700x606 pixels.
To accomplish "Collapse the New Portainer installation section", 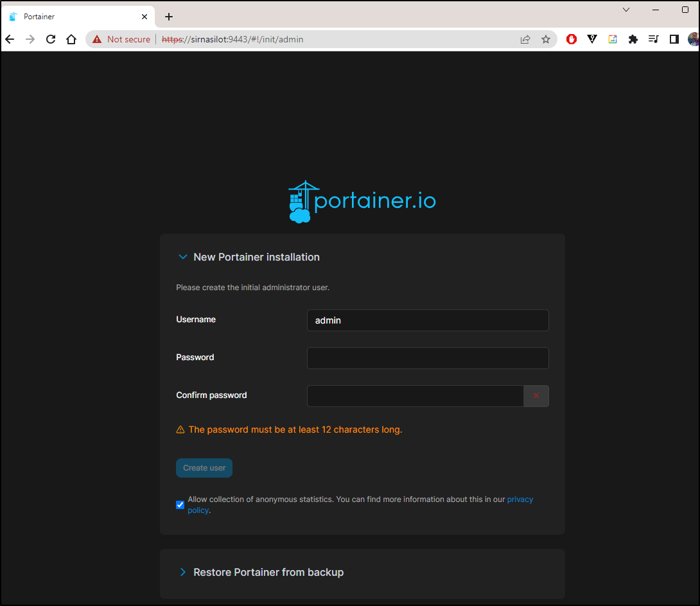I will (x=182, y=257).
